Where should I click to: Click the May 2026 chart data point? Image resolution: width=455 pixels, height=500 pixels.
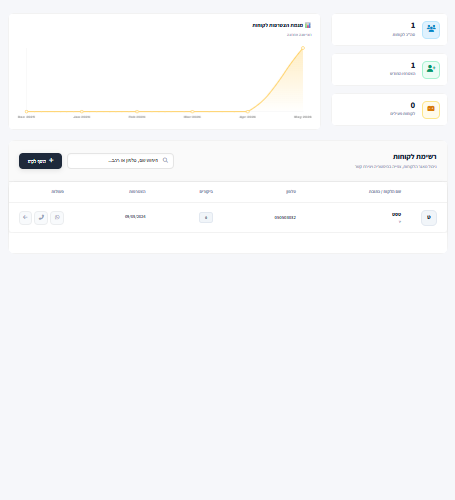click(303, 48)
